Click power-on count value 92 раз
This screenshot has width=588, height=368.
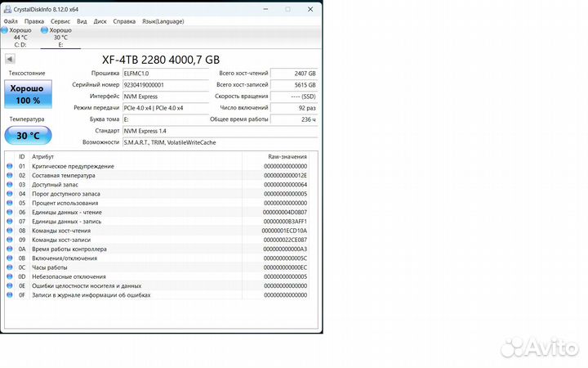pyautogui.click(x=294, y=108)
